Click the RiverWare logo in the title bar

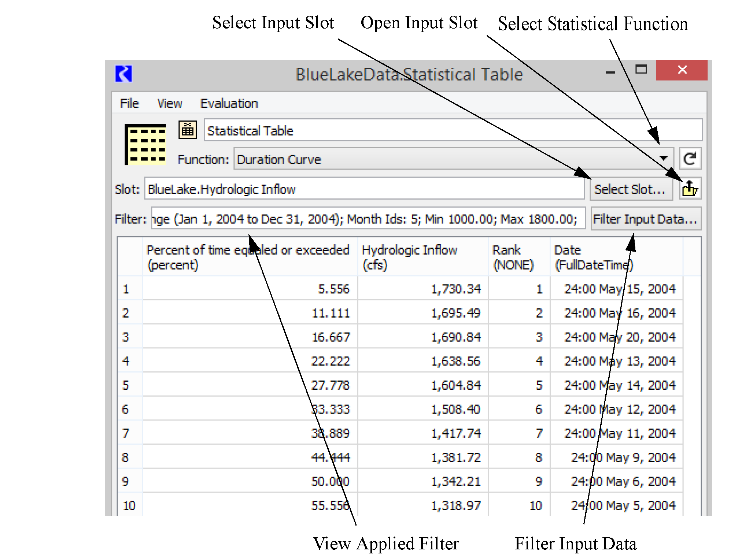click(x=123, y=74)
